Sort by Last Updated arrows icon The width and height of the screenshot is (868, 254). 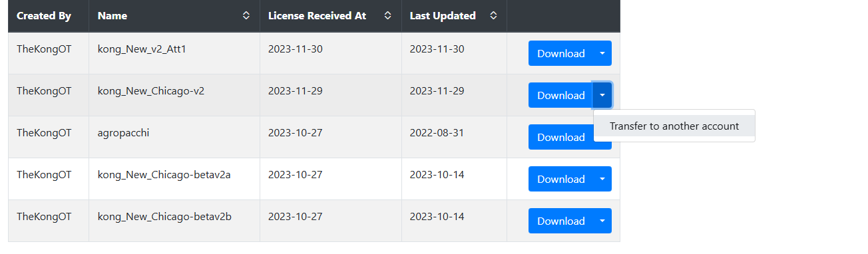(493, 15)
